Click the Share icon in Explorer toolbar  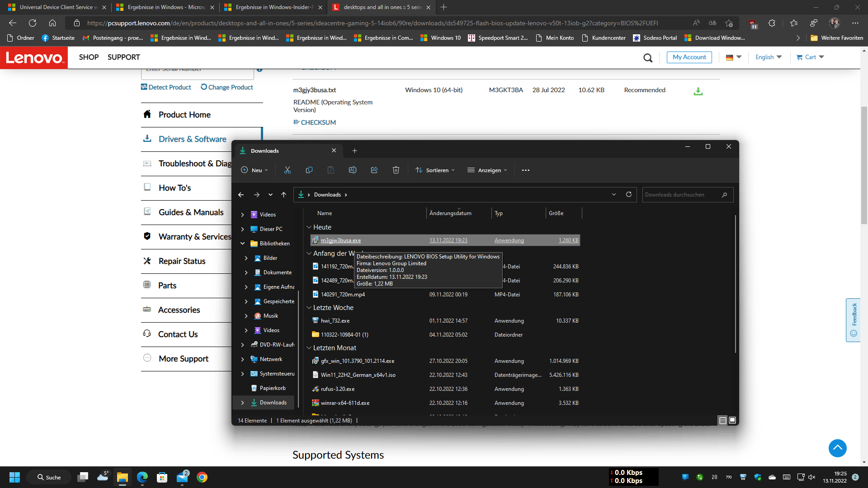(374, 170)
